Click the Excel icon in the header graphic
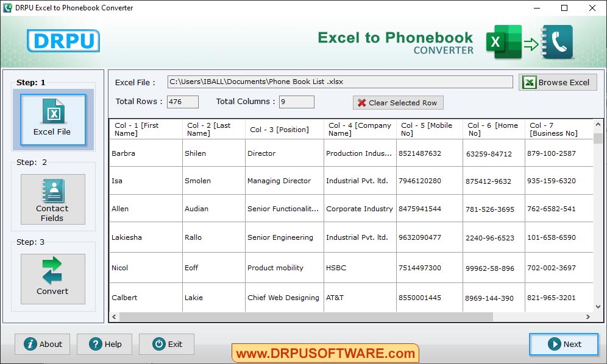 tap(505, 42)
